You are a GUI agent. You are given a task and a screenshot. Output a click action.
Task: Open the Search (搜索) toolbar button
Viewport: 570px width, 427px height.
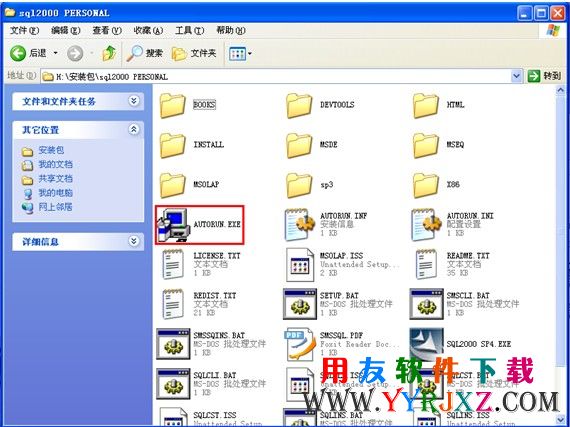pyautogui.click(x=145, y=53)
